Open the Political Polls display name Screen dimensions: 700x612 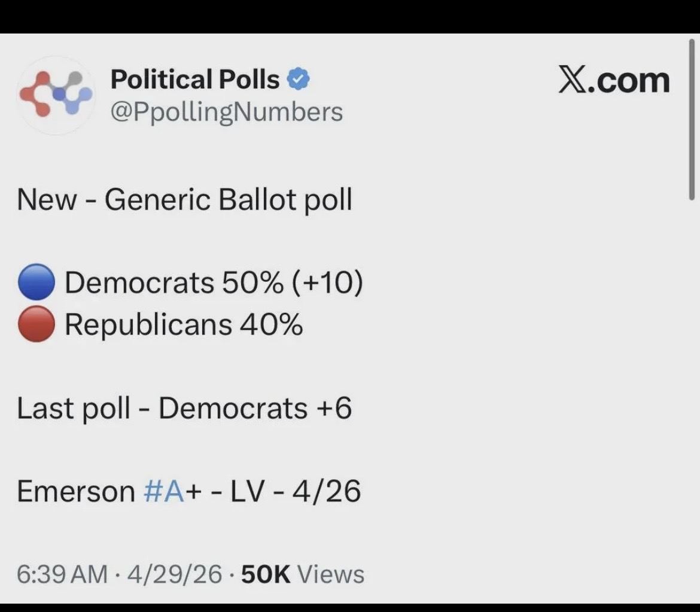pos(195,80)
